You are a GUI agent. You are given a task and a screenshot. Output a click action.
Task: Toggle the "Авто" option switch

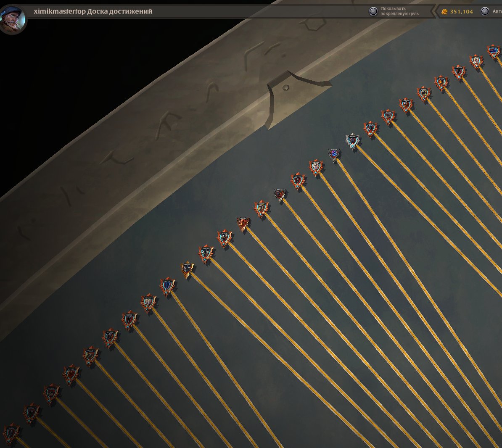[x=485, y=11]
